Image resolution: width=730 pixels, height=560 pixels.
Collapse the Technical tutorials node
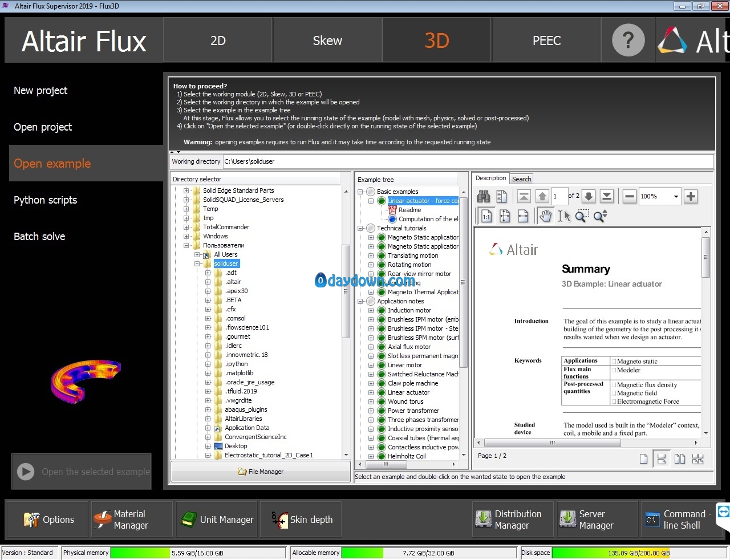coord(360,228)
